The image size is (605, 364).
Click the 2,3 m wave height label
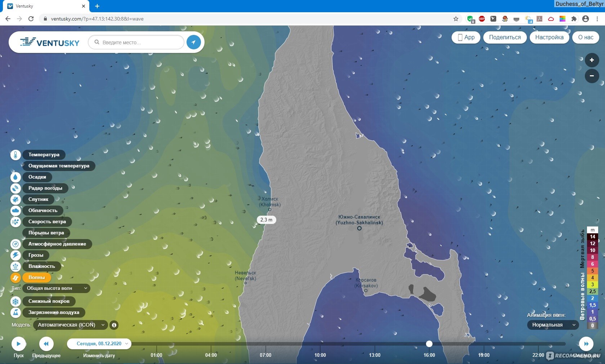(266, 220)
